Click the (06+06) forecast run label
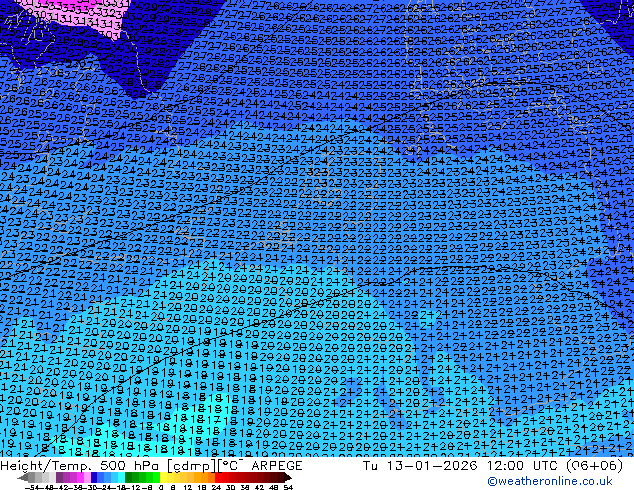 coord(595,466)
